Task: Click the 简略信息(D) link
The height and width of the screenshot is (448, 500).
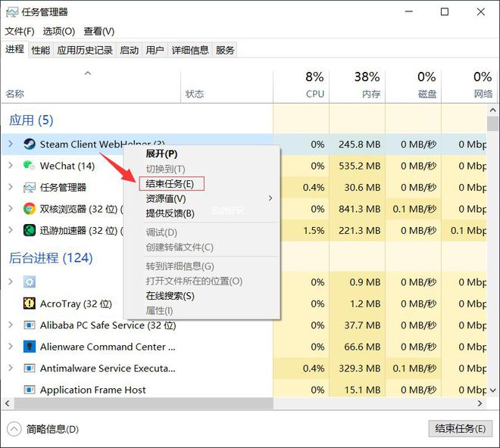Action: [x=52, y=429]
